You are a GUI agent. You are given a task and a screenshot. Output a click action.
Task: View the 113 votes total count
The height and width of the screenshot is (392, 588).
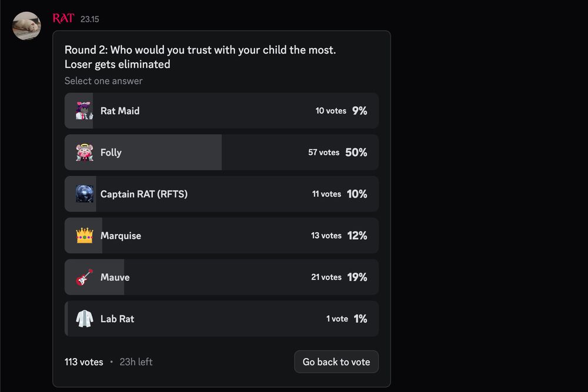click(83, 362)
